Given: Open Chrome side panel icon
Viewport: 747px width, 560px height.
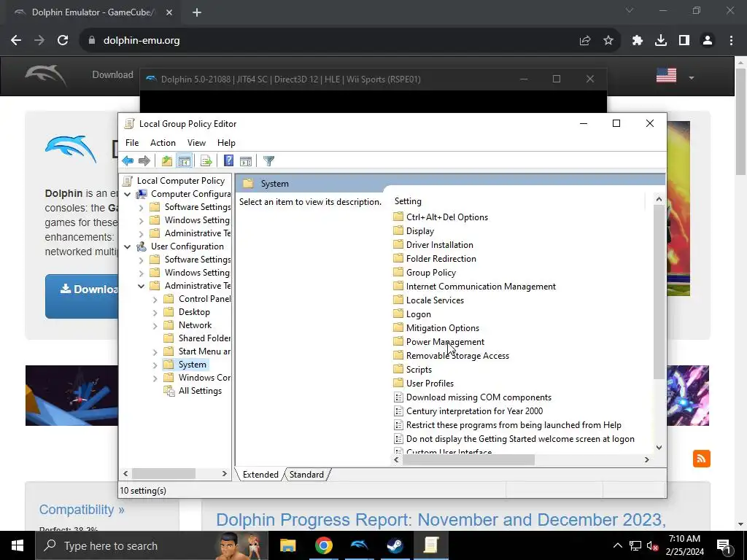Looking at the screenshot, I should (684, 41).
